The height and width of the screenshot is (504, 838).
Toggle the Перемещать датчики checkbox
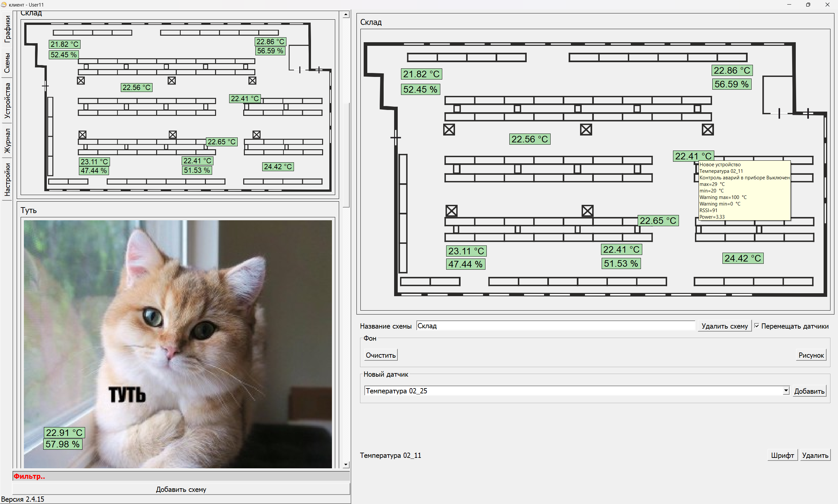coord(756,326)
